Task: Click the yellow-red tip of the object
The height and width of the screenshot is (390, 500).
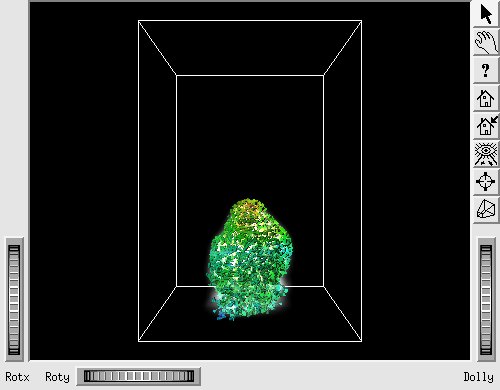Action: [x=248, y=208]
